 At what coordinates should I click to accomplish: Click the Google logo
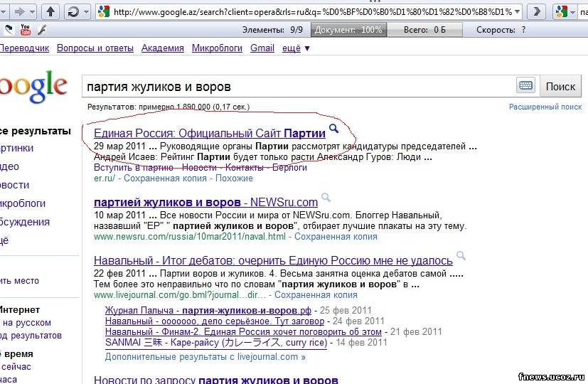click(x=33, y=87)
